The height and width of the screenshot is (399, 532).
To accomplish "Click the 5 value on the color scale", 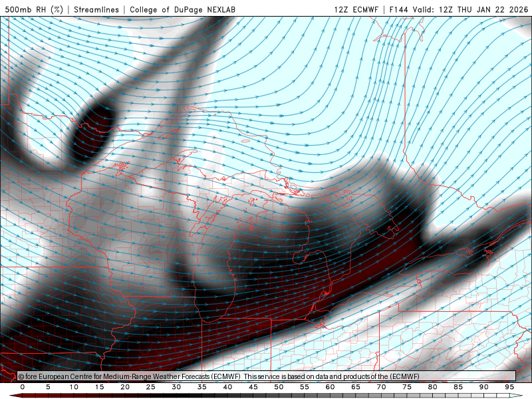I will (48, 387).
